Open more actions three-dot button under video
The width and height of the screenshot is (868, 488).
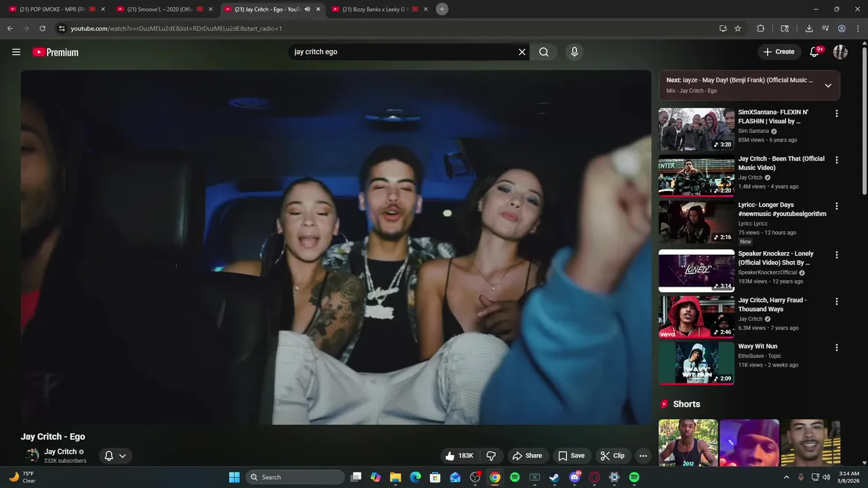click(x=643, y=455)
